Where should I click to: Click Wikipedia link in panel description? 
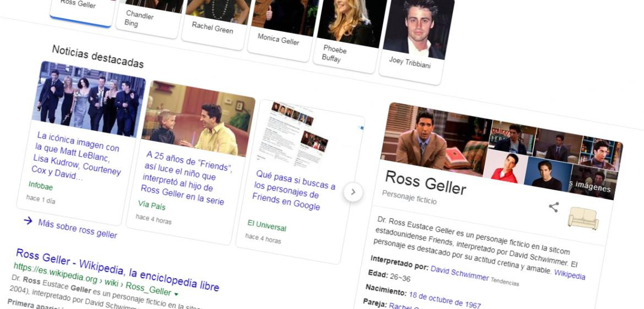(570, 274)
